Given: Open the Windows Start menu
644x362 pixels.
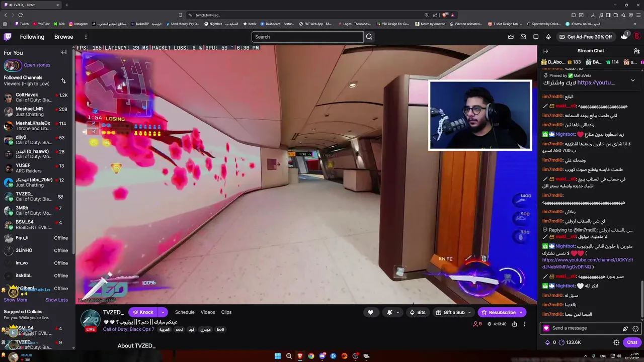Looking at the screenshot, I should click(x=278, y=356).
